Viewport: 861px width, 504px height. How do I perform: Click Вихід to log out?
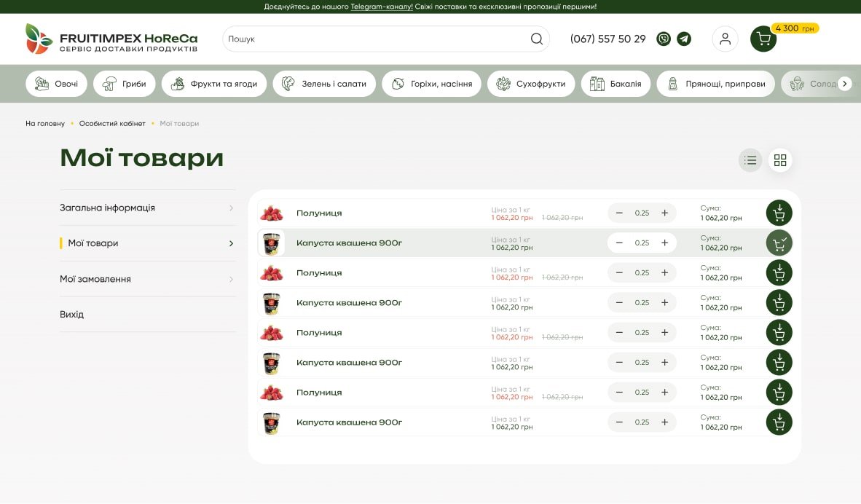(x=72, y=315)
